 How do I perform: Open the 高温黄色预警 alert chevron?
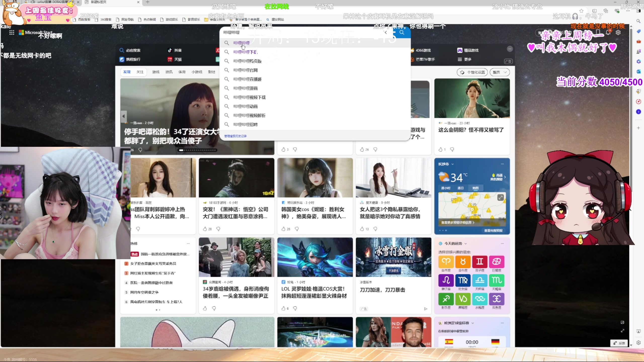[x=505, y=177]
